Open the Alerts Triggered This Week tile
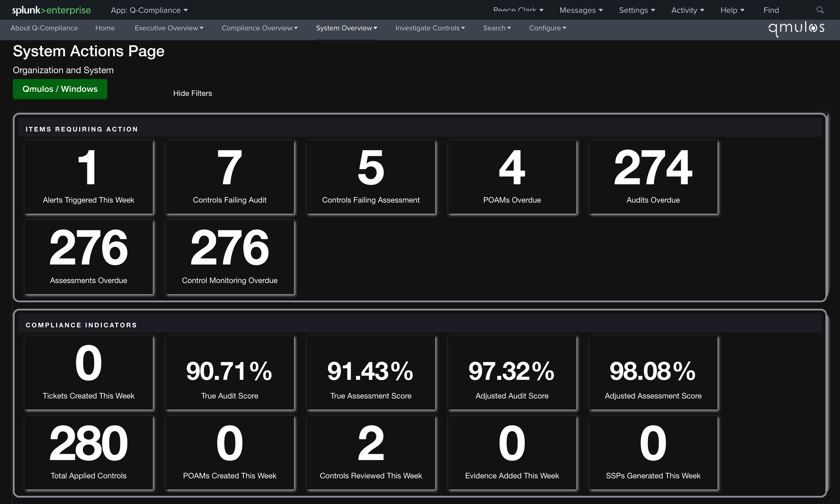Viewport: 840px width, 504px height. 88,177
